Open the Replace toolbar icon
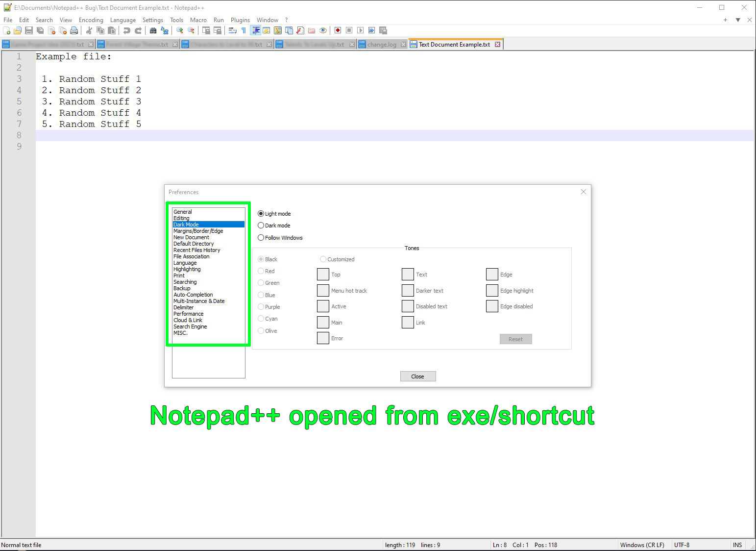 click(165, 30)
